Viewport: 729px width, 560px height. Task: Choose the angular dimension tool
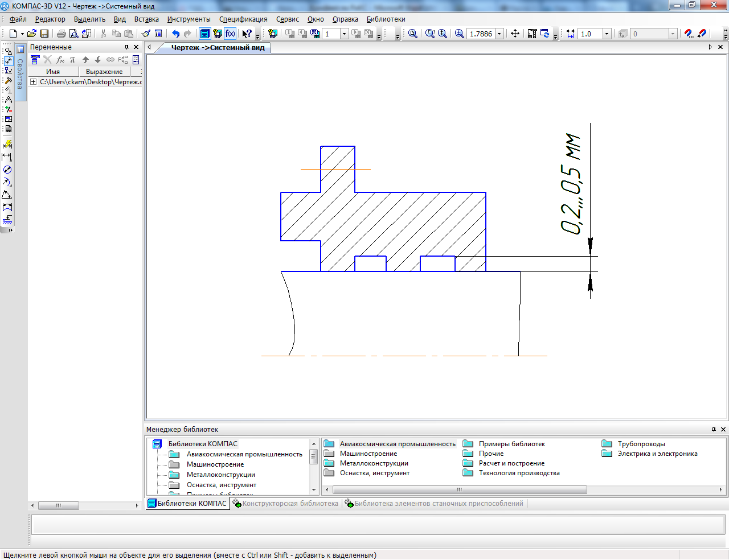point(7,195)
